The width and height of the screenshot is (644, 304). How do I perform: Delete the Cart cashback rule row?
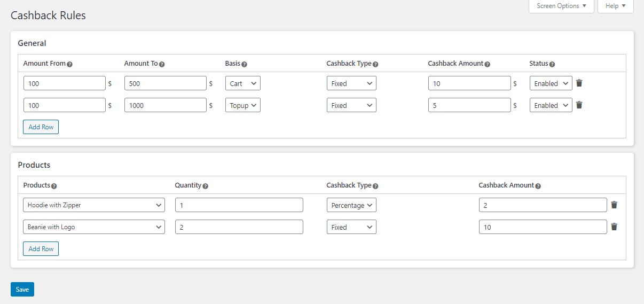pos(579,83)
